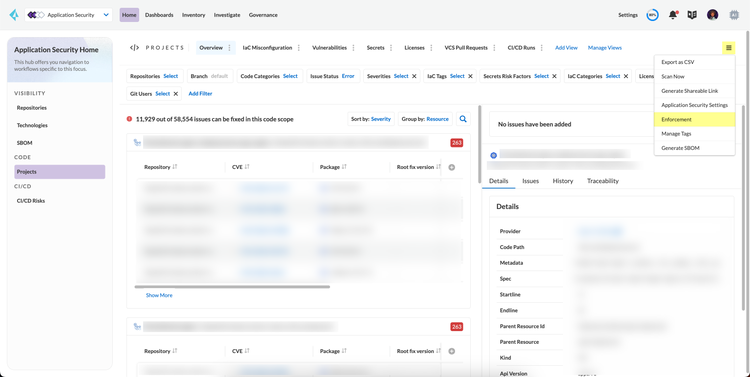Click Show More under first table
This screenshot has width=750, height=377.
(159, 295)
